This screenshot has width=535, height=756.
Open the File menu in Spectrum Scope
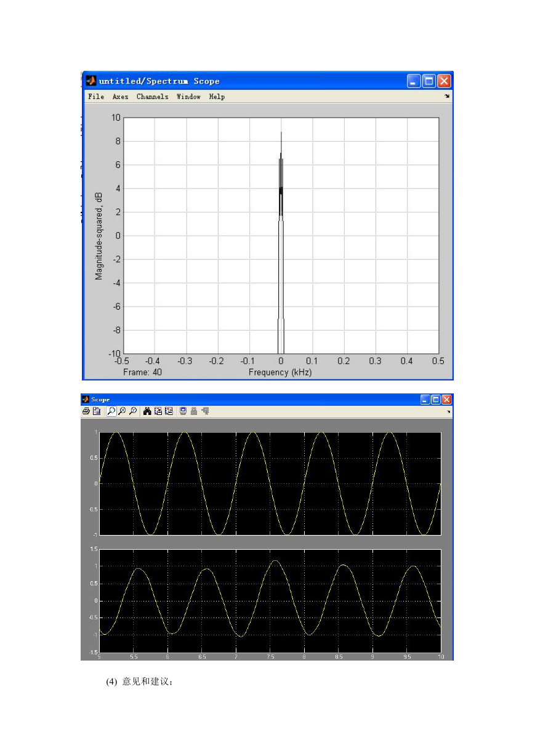tap(96, 97)
